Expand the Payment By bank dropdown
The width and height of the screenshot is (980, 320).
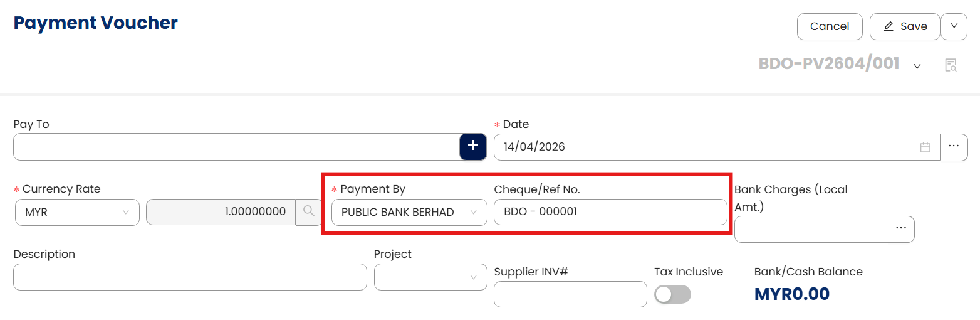[x=409, y=212]
